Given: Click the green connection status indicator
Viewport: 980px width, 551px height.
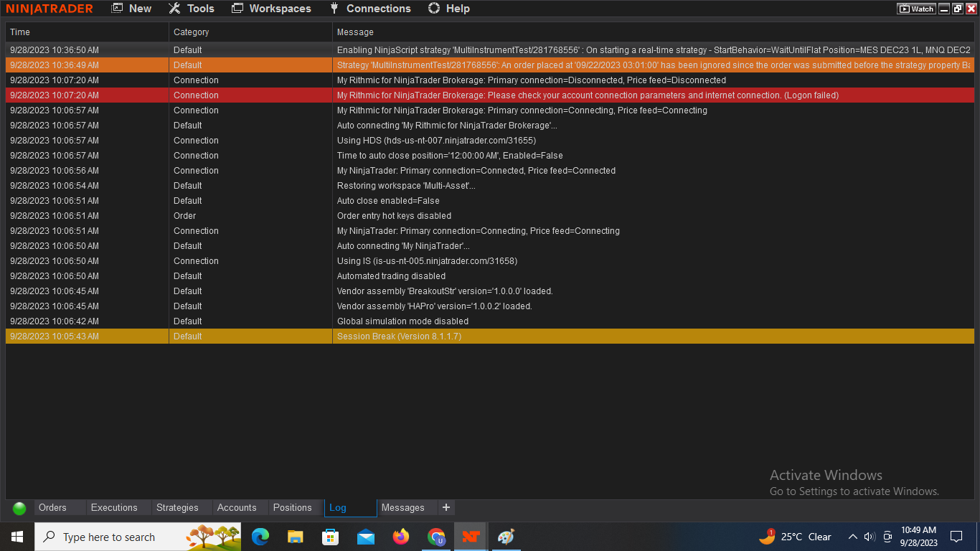Looking at the screenshot, I should 19,508.
